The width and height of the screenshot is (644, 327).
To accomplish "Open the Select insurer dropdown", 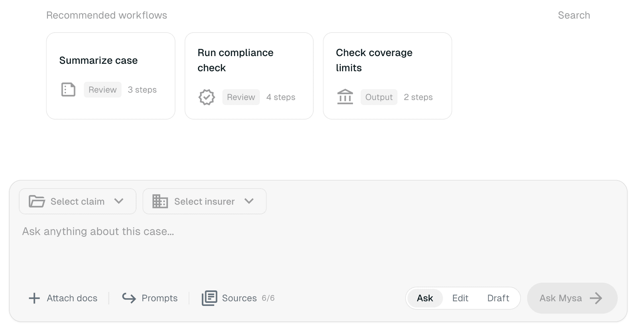I will click(x=204, y=201).
